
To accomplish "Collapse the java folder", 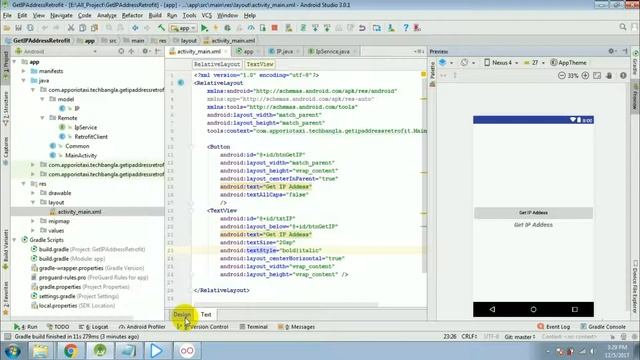I will 24,80.
